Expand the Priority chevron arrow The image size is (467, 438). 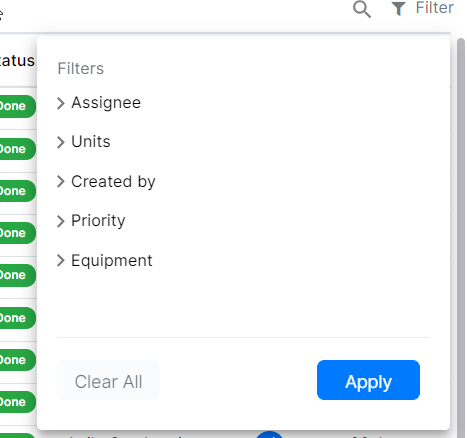point(61,221)
